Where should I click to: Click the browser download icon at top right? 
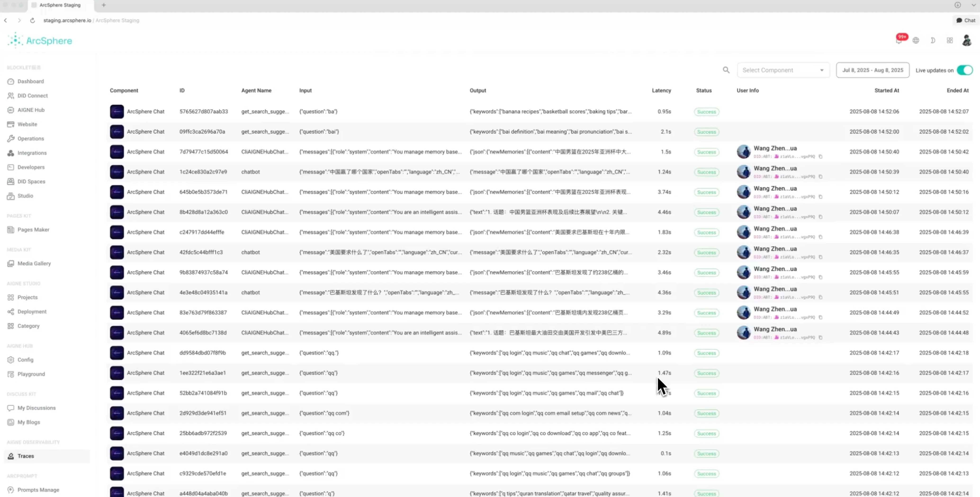(x=958, y=5)
